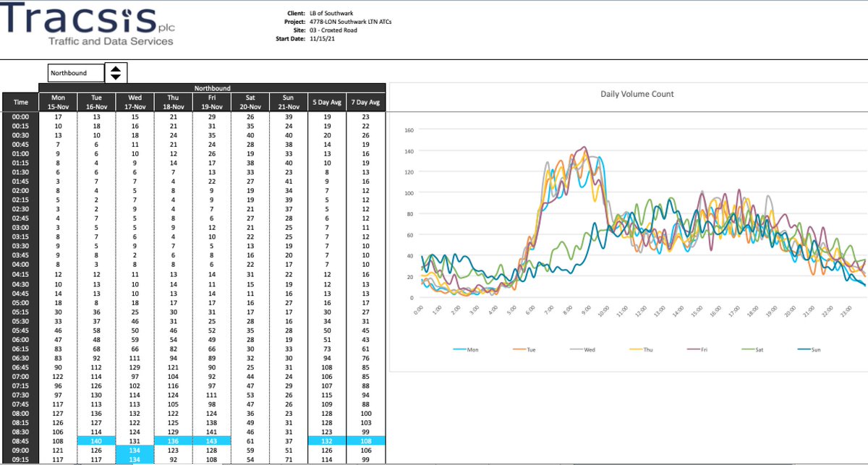The height and width of the screenshot is (465, 868).
Task: Click Sat cell 61 in 08:45 row
Action: pyautogui.click(x=250, y=441)
